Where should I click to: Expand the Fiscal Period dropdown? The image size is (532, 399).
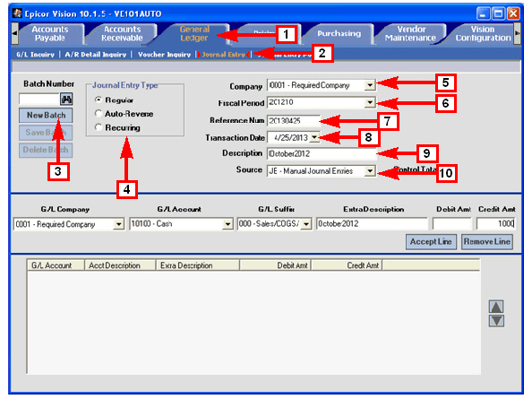[370, 102]
